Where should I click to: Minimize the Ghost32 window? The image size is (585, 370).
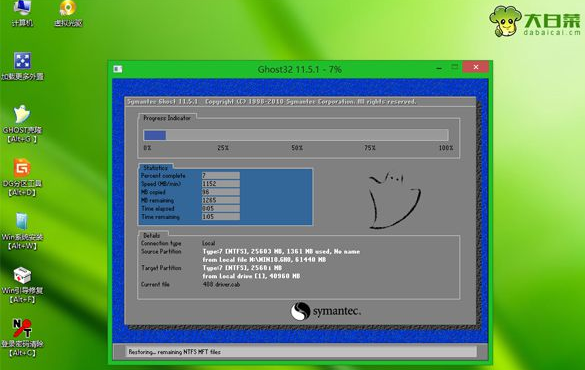tap(439, 68)
